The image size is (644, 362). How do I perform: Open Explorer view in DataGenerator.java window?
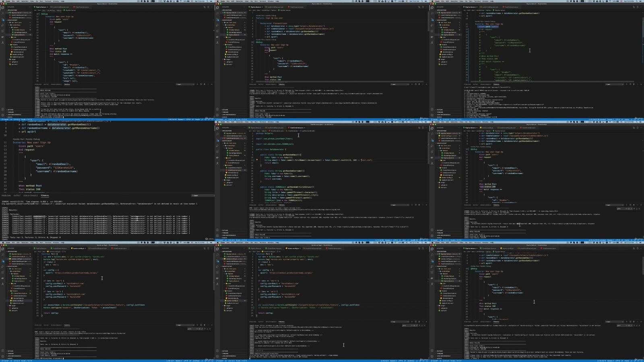pyautogui.click(x=217, y=128)
